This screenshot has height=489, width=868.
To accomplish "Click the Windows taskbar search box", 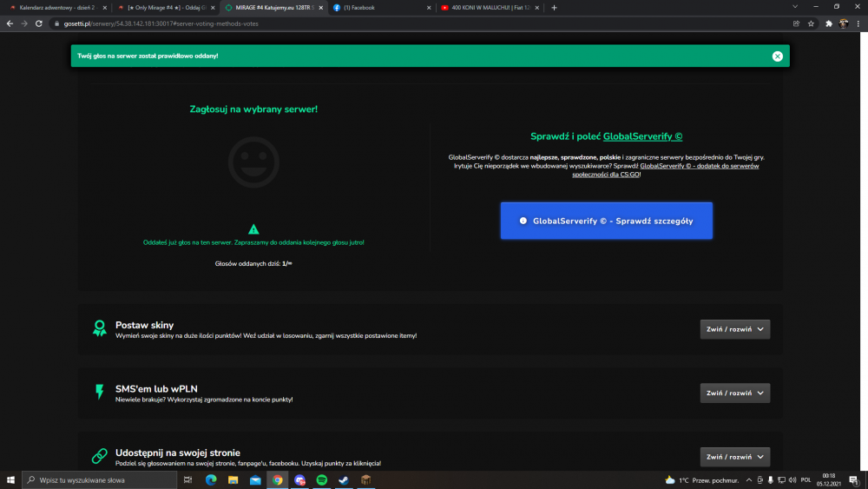I will click(x=100, y=480).
